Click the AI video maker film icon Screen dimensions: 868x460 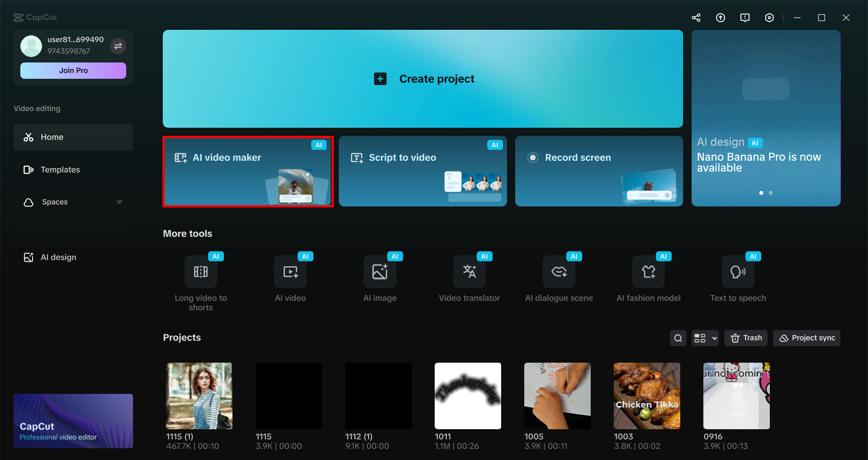(x=181, y=158)
